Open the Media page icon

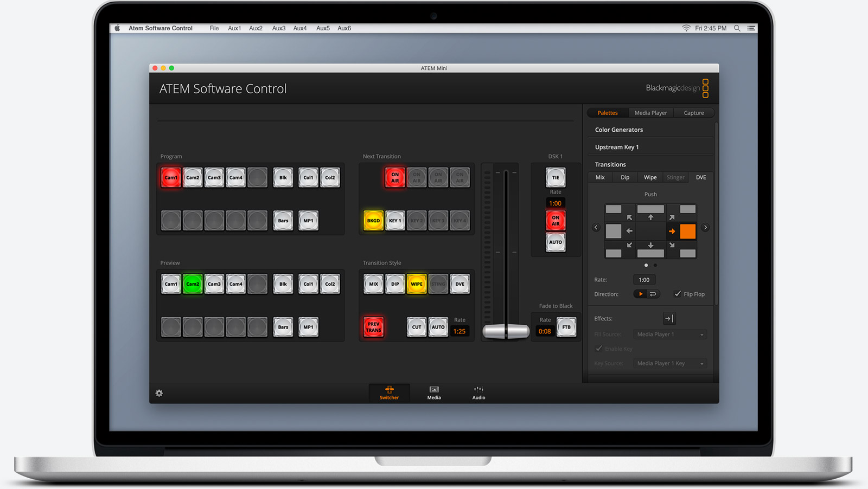click(x=434, y=393)
